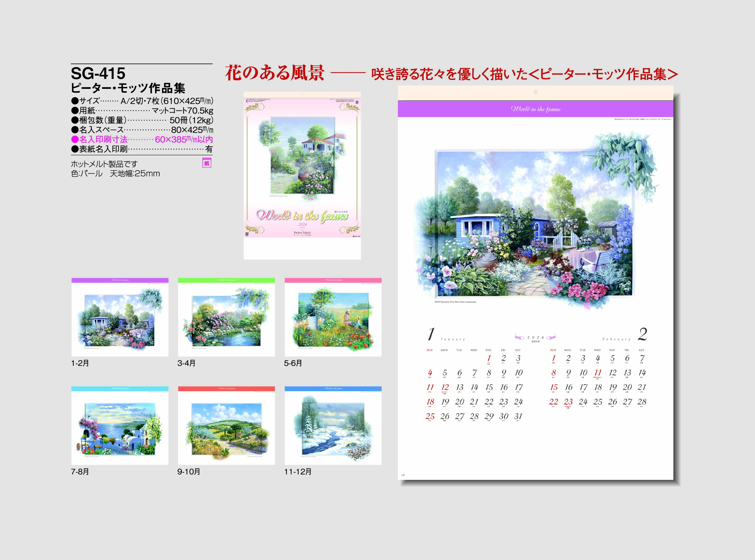Click the red 花のある風景 headline
755x560 pixels.
coord(275,73)
